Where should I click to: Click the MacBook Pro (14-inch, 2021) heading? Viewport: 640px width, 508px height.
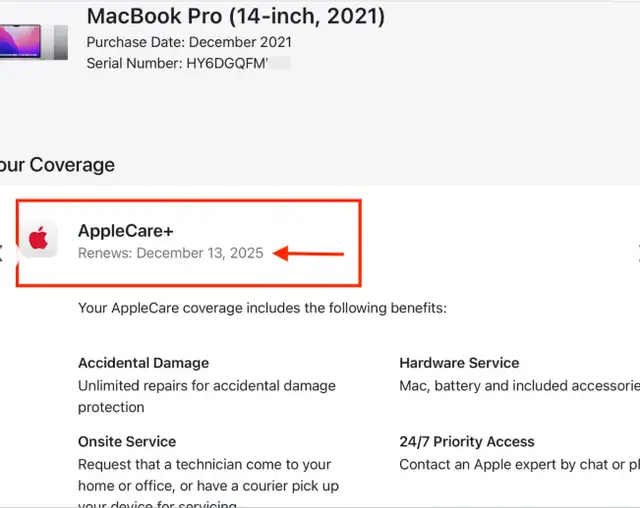(x=236, y=16)
